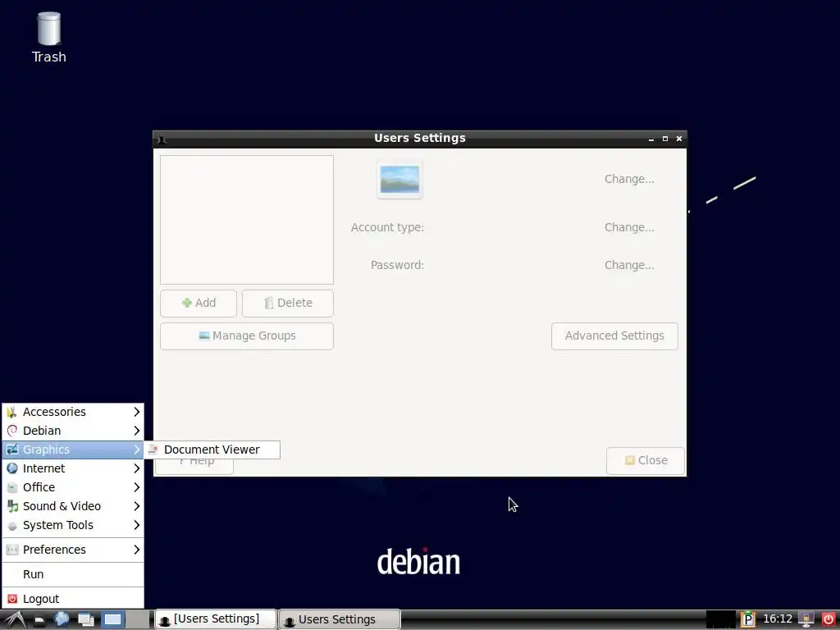Expand the Debian submenu

(73, 431)
